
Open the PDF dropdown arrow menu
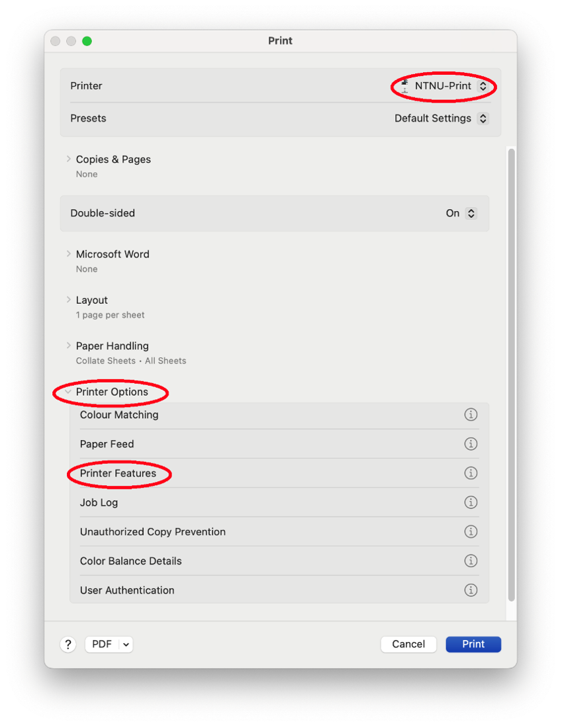click(126, 644)
